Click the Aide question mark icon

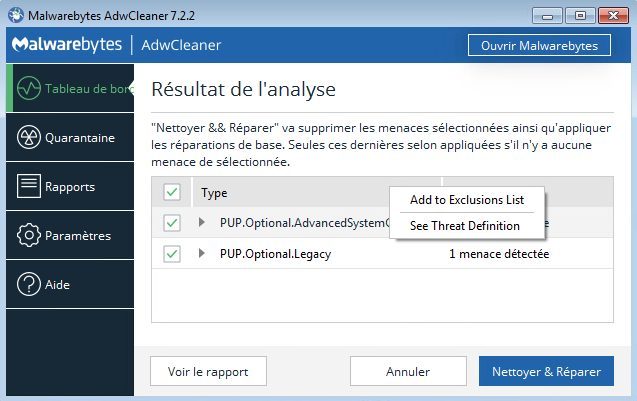tap(29, 284)
